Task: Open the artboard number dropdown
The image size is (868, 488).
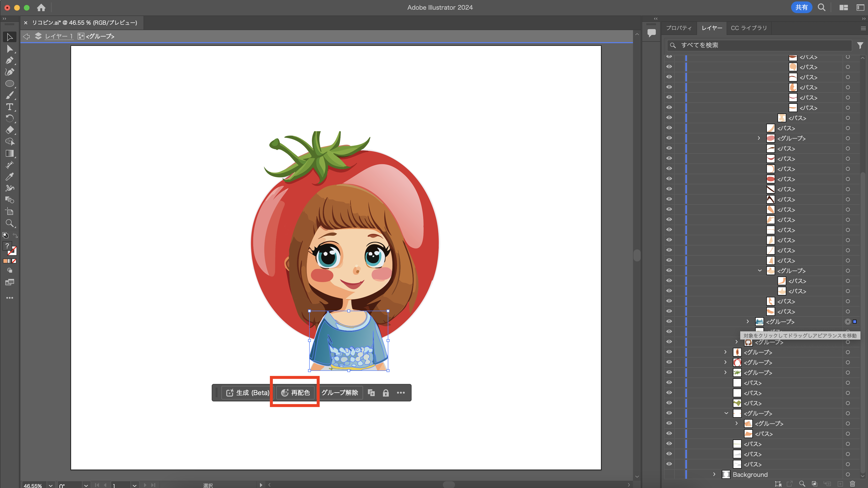Action: (x=134, y=485)
